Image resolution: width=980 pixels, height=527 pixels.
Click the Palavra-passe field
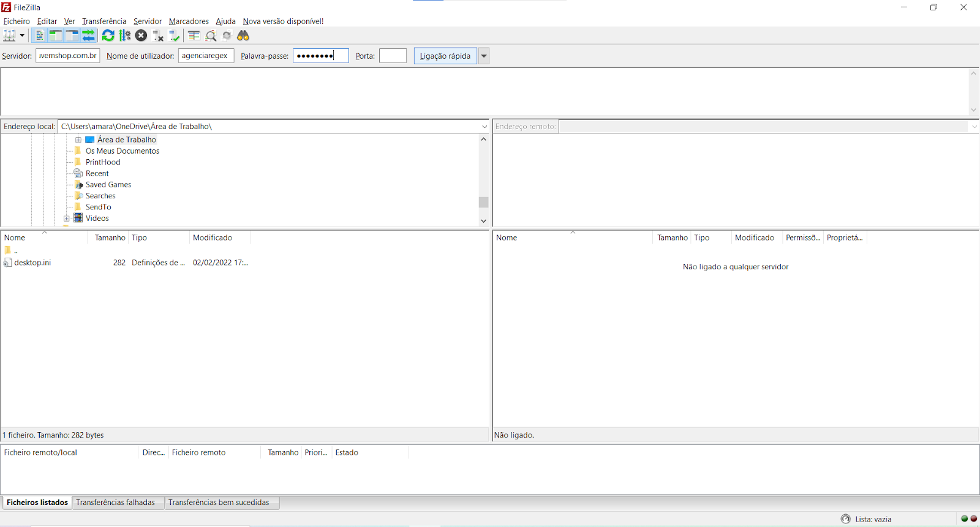point(321,56)
